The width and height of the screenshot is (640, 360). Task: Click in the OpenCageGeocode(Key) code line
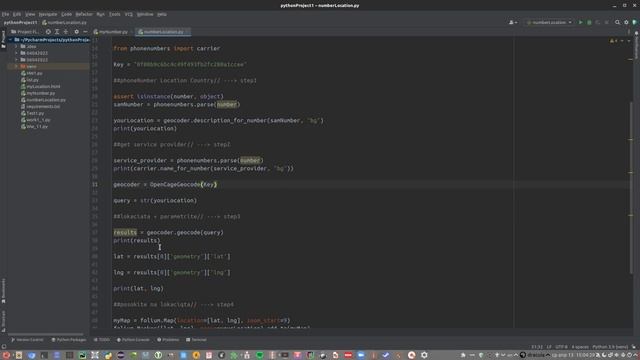165,184
